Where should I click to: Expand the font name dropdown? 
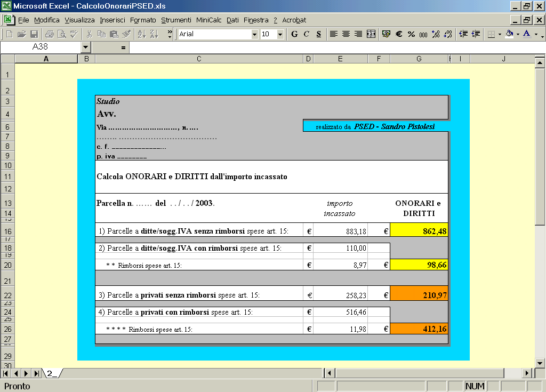coord(254,34)
